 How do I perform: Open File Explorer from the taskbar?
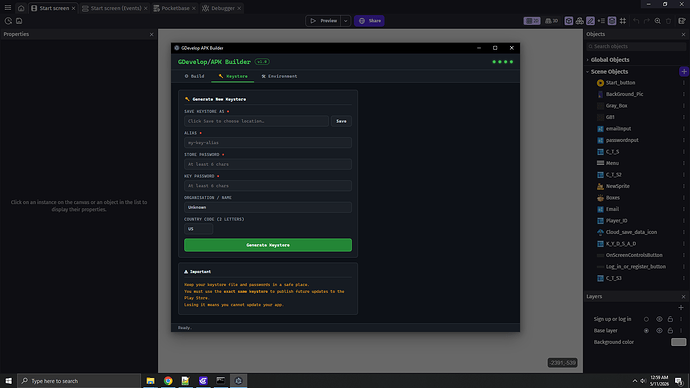(150, 381)
